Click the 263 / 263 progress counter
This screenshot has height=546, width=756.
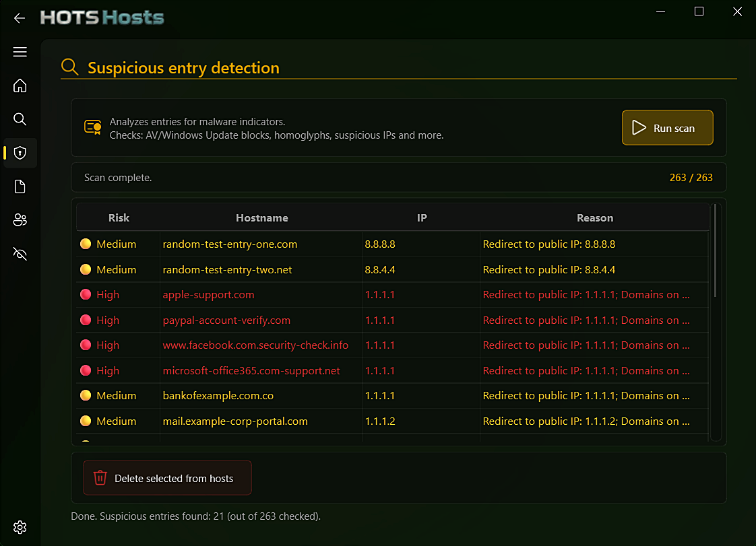coord(691,177)
